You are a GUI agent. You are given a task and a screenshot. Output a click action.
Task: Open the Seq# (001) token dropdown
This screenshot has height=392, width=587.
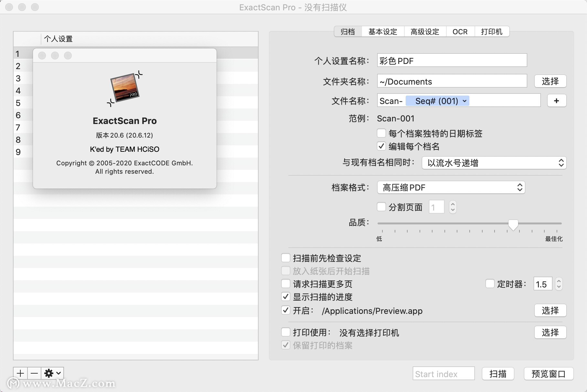tap(437, 101)
